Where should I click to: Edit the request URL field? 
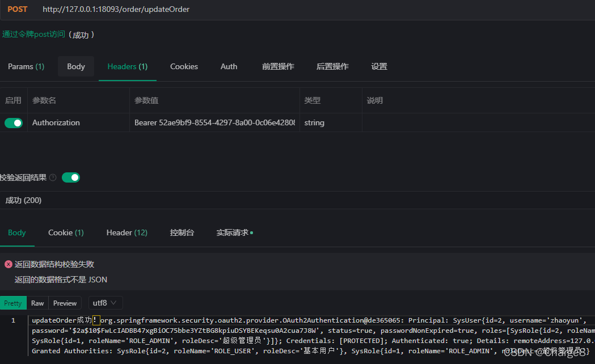(116, 9)
